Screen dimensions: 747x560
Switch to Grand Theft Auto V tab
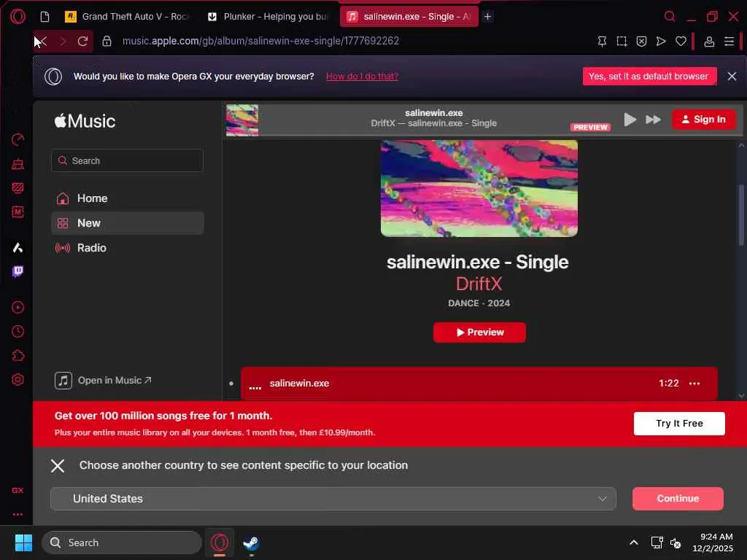pyautogui.click(x=127, y=17)
